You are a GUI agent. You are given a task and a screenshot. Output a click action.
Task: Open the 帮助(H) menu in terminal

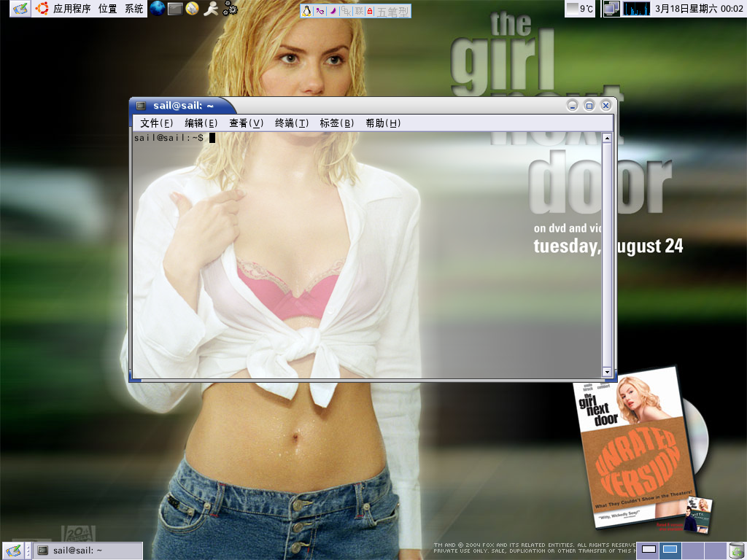click(x=383, y=123)
